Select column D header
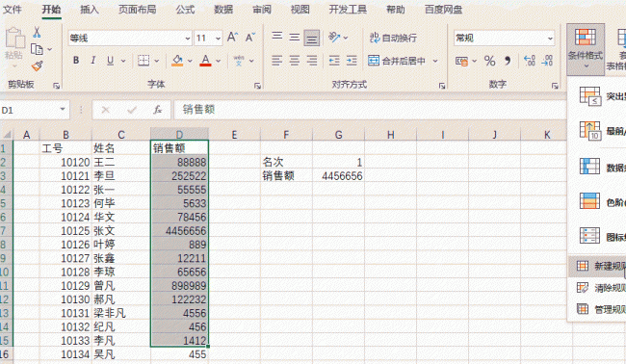Viewport: 626px width, 364px height. (179, 134)
